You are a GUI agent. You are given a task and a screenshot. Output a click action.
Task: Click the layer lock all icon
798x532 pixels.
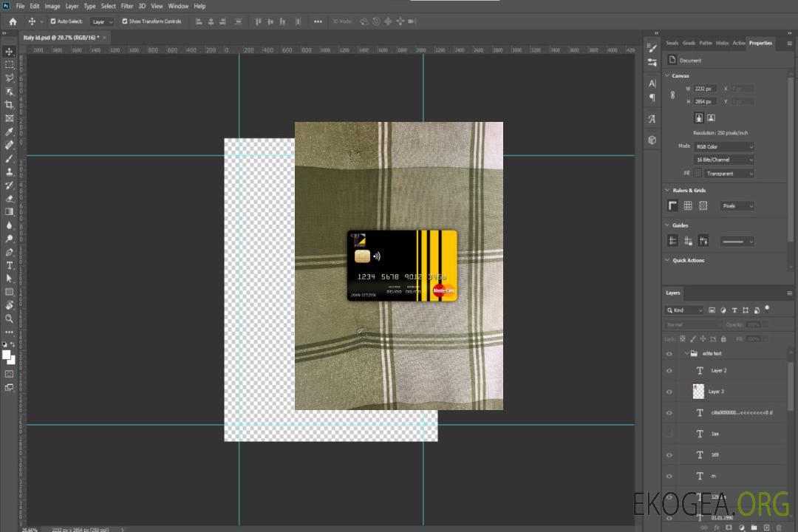pyautogui.click(x=723, y=339)
